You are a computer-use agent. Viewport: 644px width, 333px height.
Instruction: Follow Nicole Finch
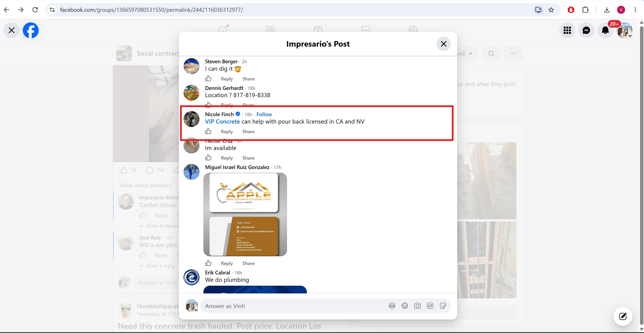coord(264,114)
